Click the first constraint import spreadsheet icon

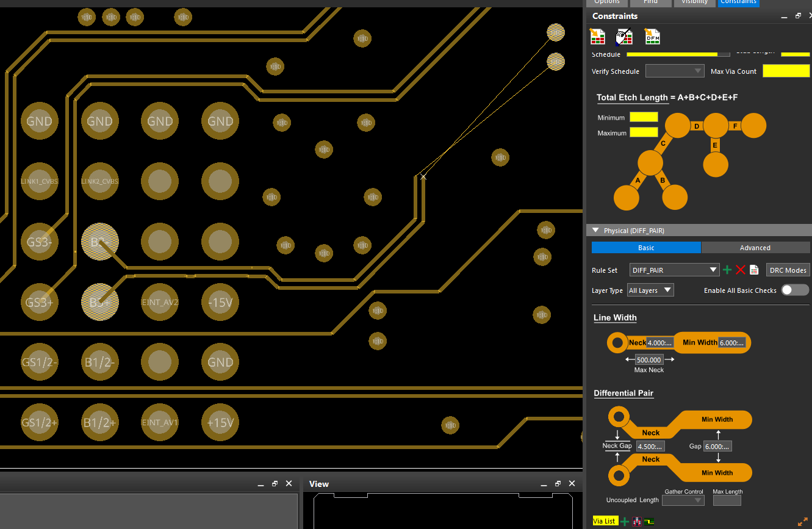pyautogui.click(x=598, y=37)
